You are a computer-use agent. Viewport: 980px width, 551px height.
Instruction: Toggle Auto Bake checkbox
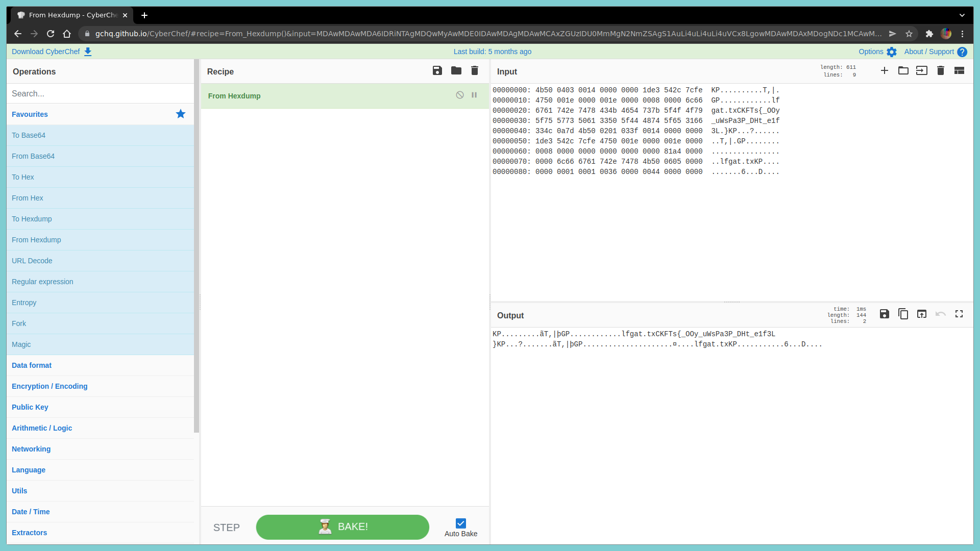pos(461,523)
